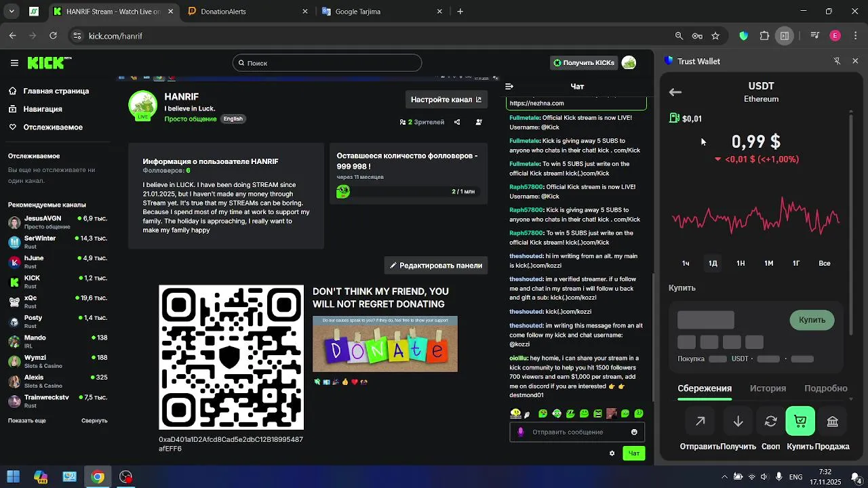This screenshot has width=868, height=488.
Task: Reload the Kick page
Action: pos(54,36)
